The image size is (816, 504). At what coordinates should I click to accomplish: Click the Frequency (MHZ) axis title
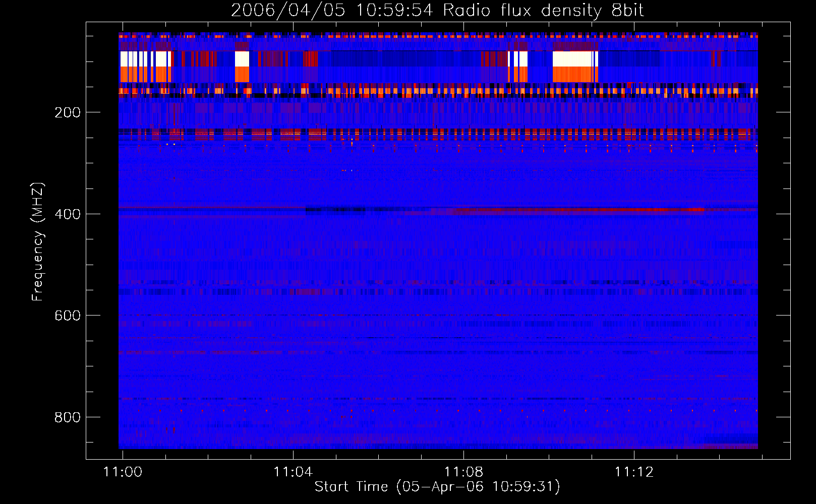coord(38,241)
